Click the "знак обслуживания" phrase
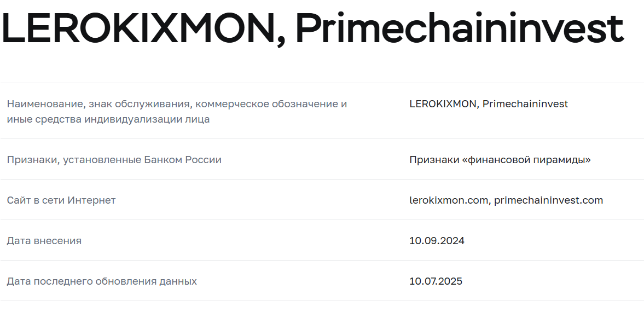The width and height of the screenshot is (644, 329). (x=136, y=104)
